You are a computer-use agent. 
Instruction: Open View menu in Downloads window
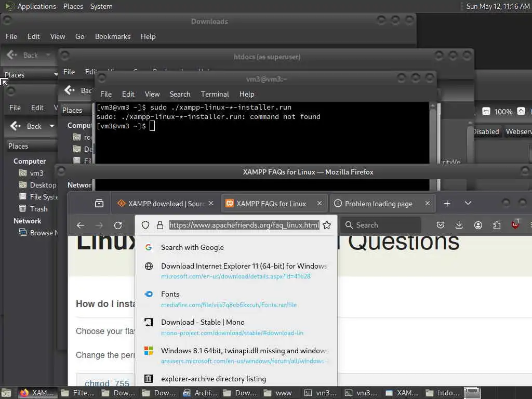(x=58, y=37)
